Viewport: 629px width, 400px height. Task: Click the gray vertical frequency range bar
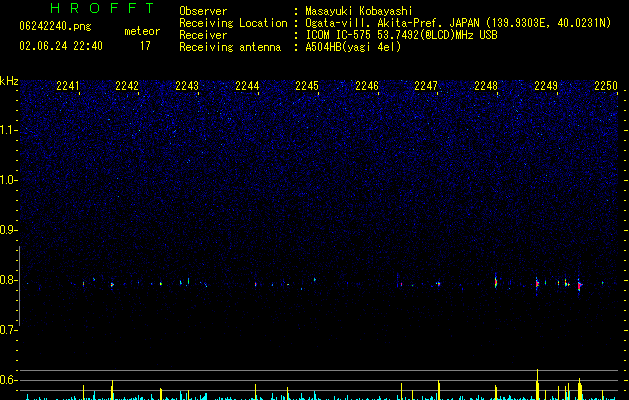point(20,286)
